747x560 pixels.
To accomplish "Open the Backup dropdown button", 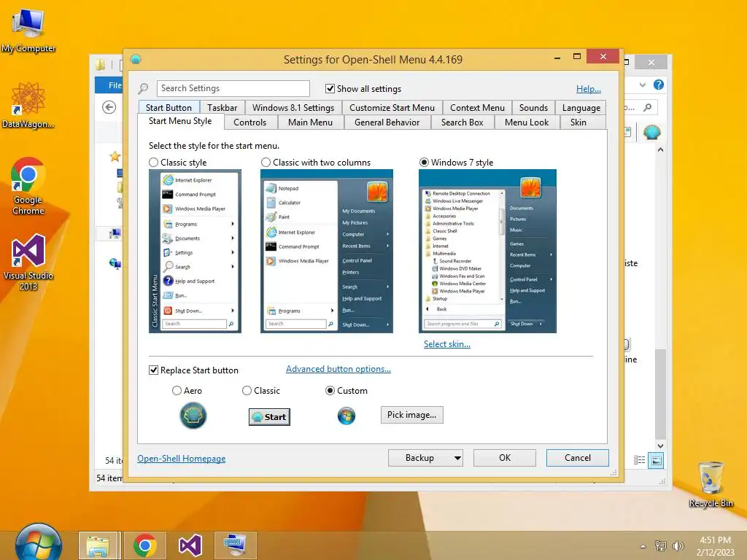I will 425,458.
